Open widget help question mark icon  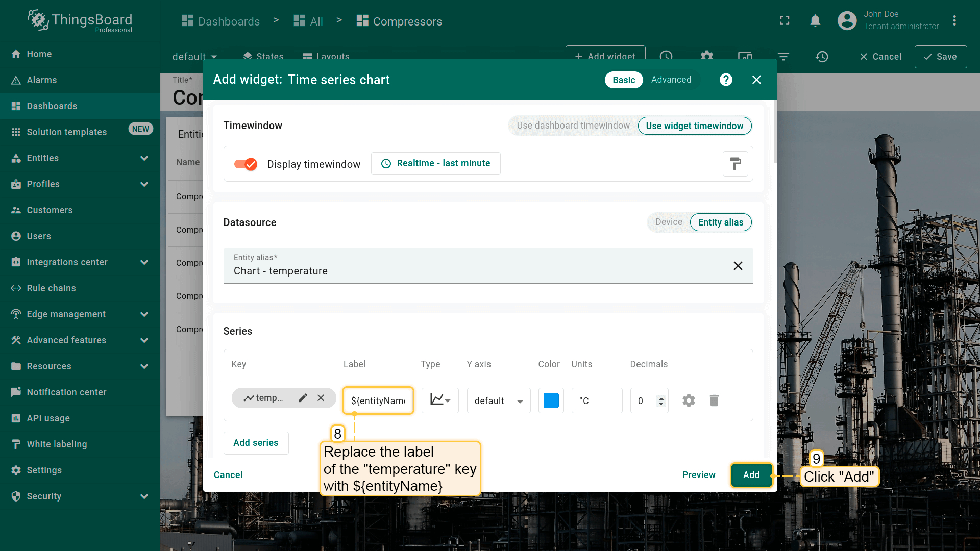click(726, 80)
